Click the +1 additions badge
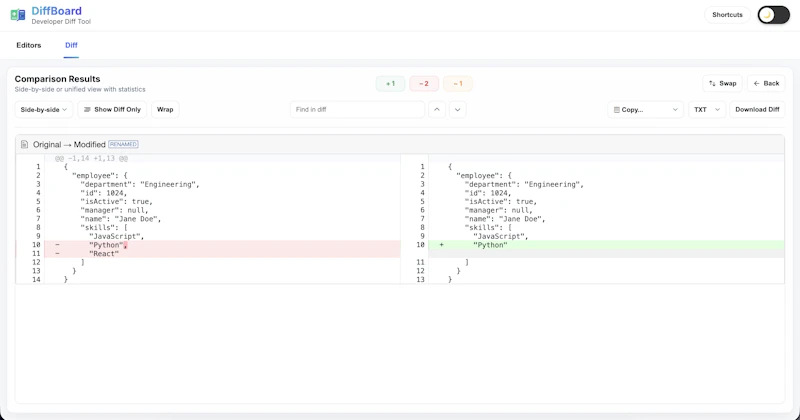The height and width of the screenshot is (420, 800). tap(390, 84)
